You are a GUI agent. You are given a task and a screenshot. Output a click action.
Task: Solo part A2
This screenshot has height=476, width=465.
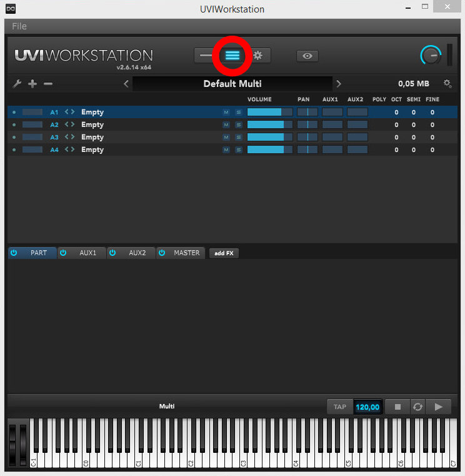coord(239,124)
